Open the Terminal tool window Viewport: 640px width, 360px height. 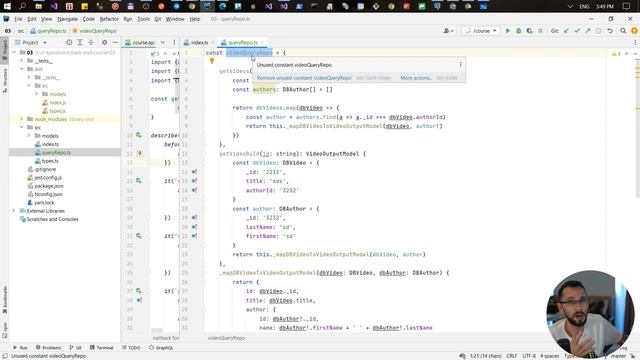[102, 348]
